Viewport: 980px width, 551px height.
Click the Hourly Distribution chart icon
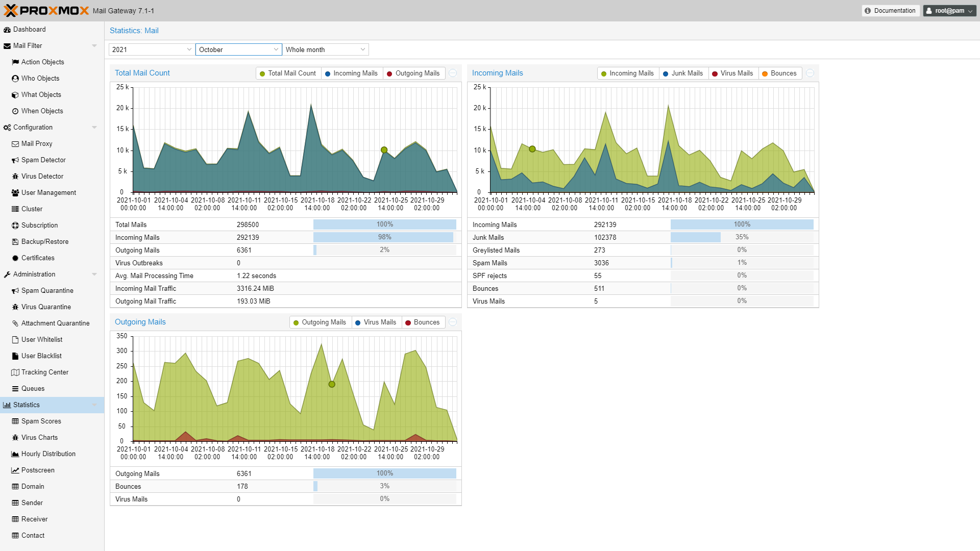15,454
